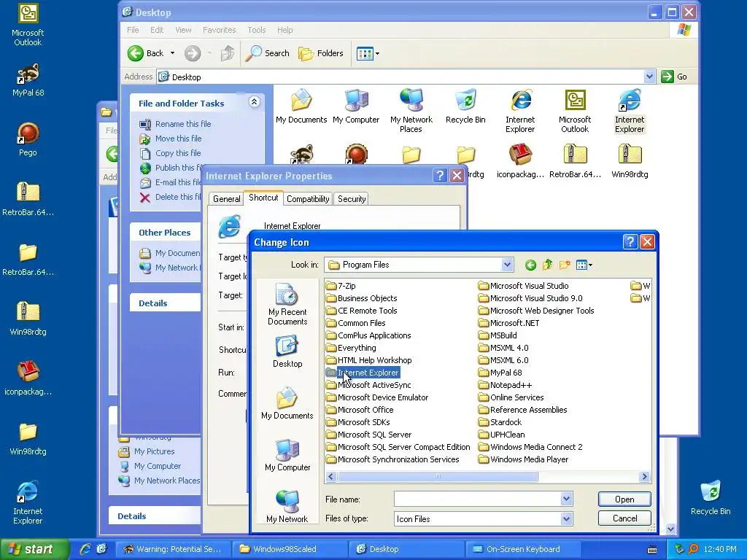
Task: Expand the Look in dropdown
Action: [507, 265]
